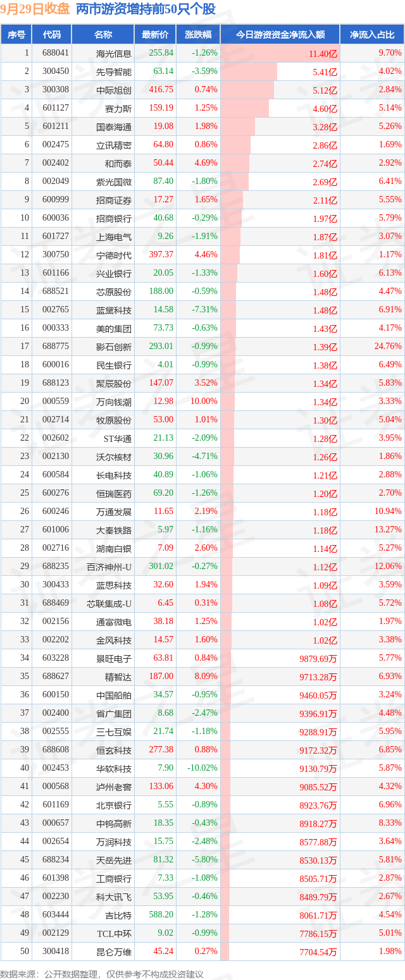
Task: Select stock name 芯联集成-U
Action: [x=109, y=603]
